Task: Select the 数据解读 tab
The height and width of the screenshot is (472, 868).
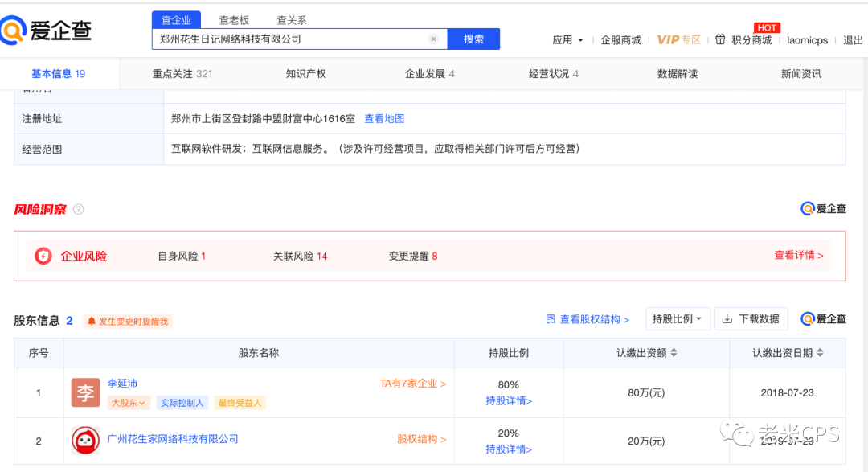Action: click(677, 74)
